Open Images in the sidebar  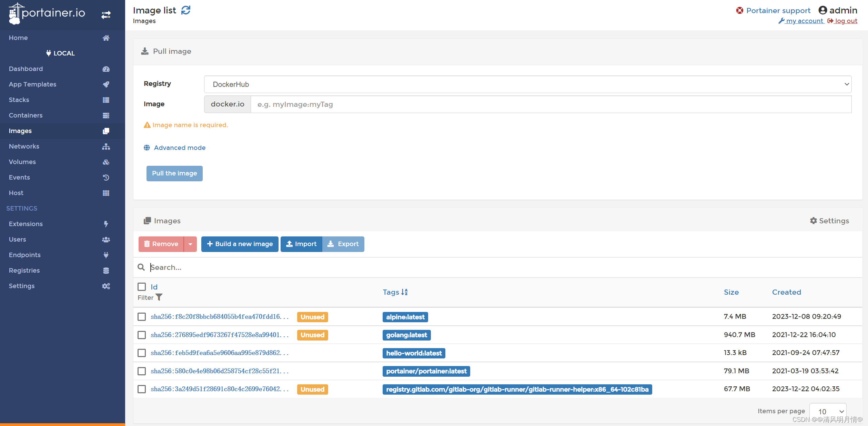click(x=62, y=131)
